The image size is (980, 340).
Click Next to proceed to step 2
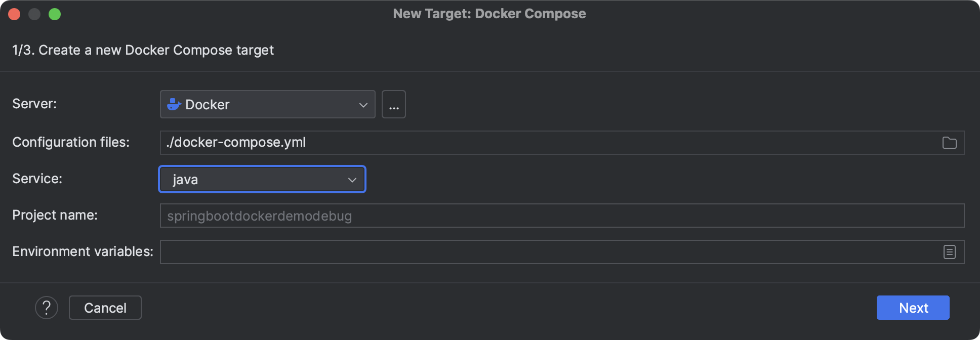[x=913, y=307]
